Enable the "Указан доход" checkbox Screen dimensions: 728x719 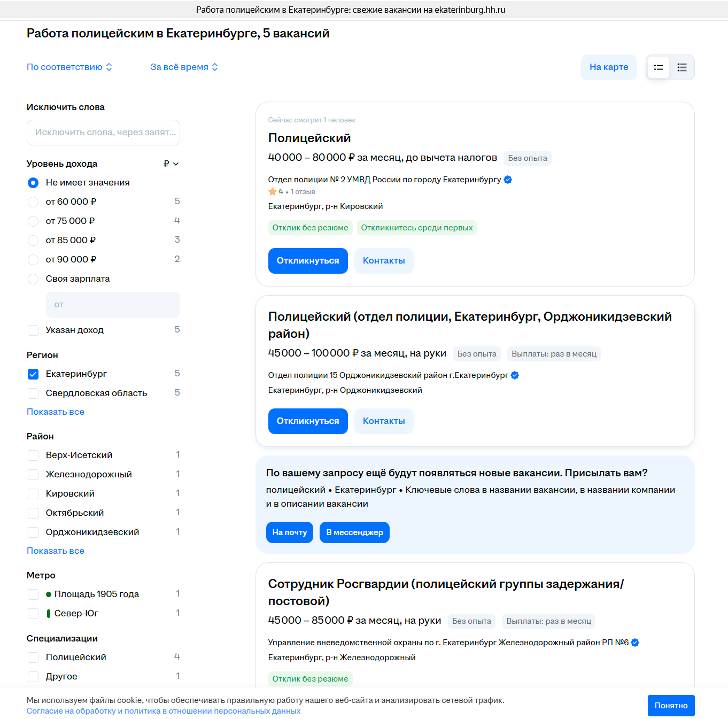(x=33, y=330)
